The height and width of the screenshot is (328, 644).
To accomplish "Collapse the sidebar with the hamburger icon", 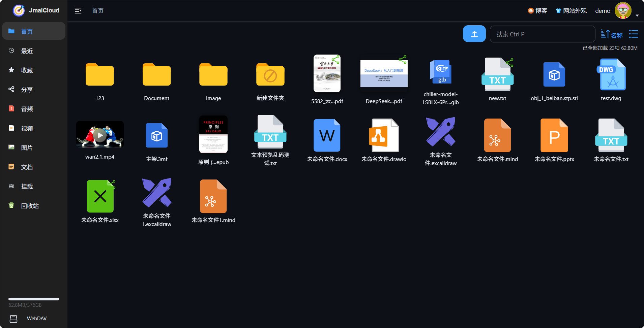I will pos(78,11).
